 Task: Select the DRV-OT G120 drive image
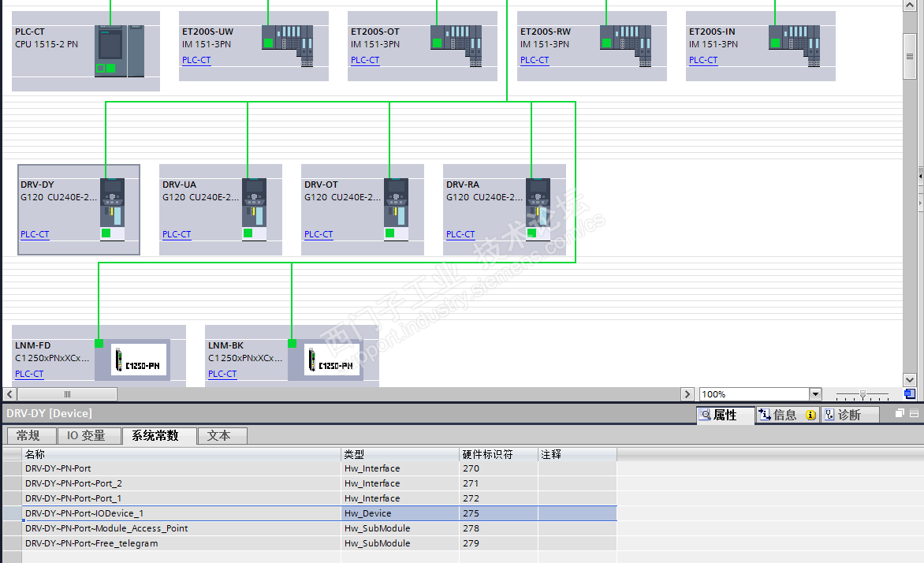coord(396,209)
